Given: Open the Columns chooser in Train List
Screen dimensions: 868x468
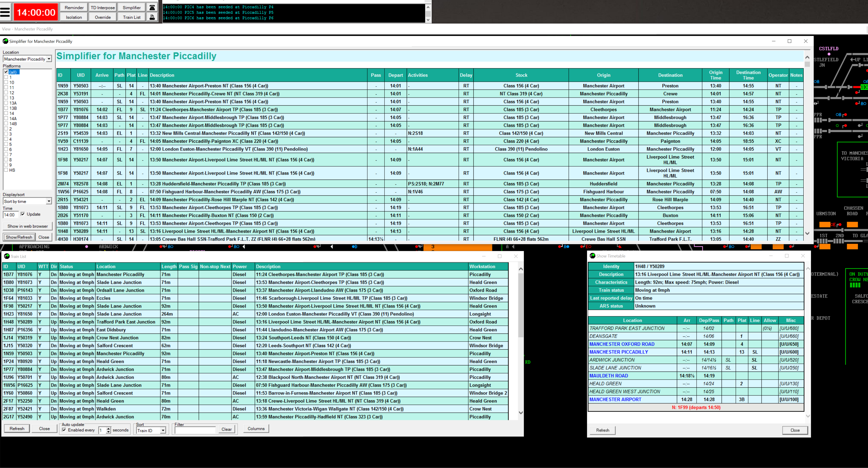Looking at the screenshot, I should (256, 429).
